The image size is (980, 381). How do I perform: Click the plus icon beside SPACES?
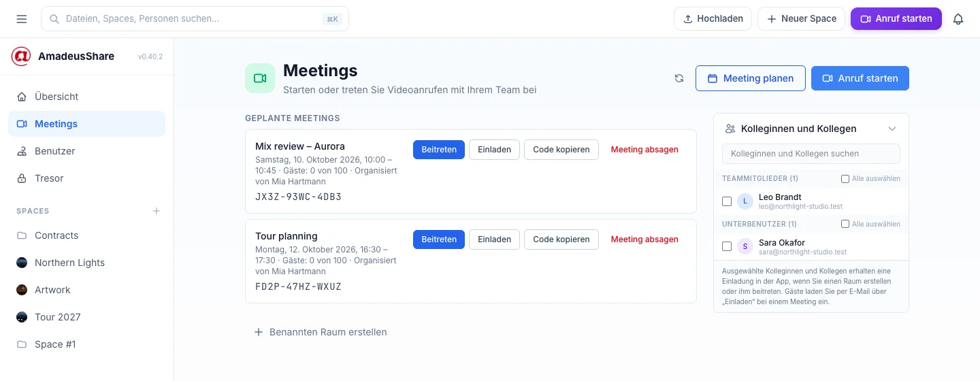[x=157, y=211]
